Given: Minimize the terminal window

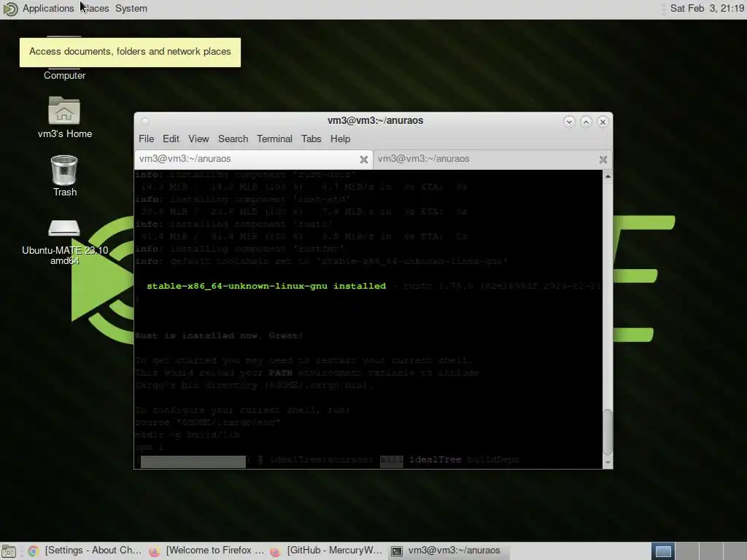Looking at the screenshot, I should pos(569,122).
